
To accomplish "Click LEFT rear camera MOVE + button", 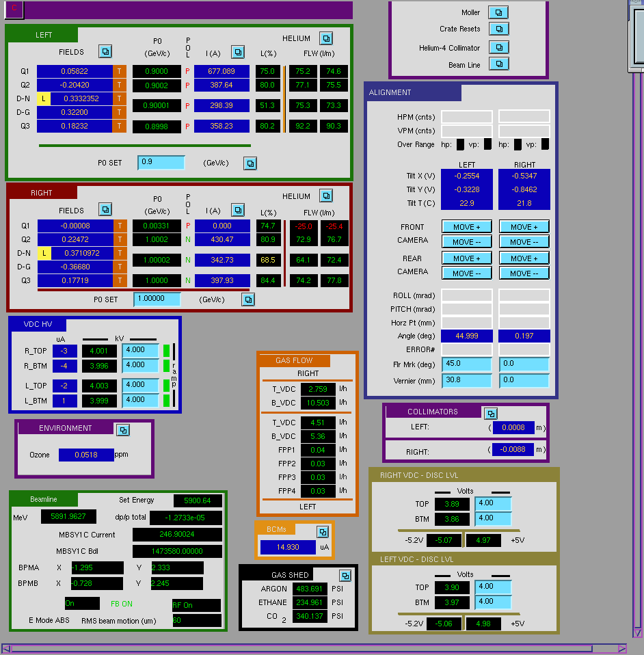I will [x=467, y=258].
